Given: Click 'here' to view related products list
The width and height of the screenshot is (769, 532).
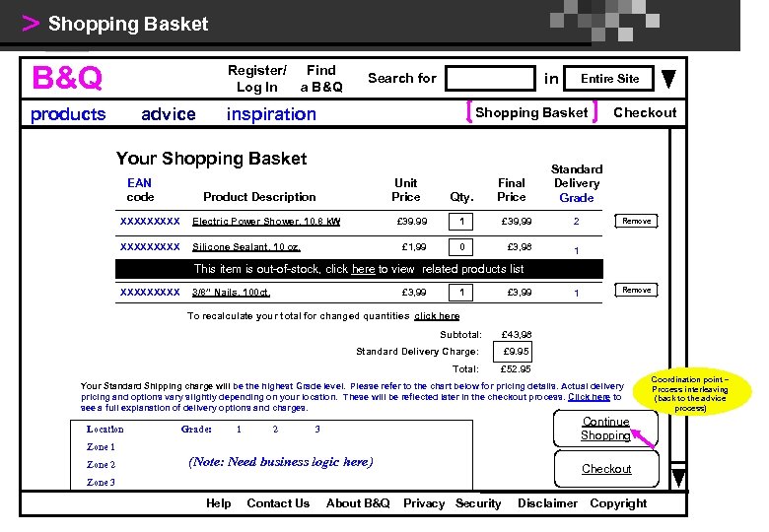Looking at the screenshot, I should [x=364, y=269].
